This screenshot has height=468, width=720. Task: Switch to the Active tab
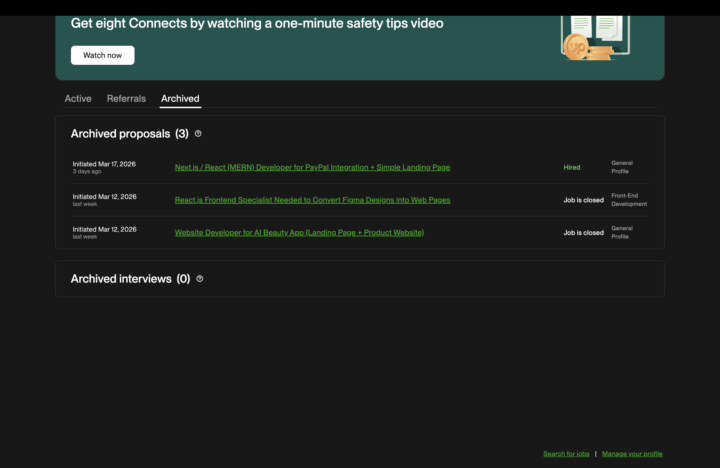tap(78, 99)
